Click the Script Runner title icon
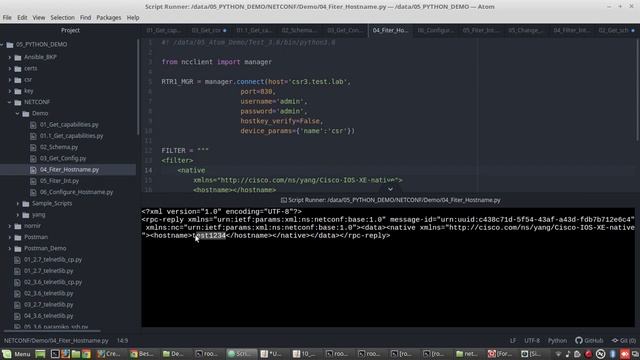 [x=284, y=200]
